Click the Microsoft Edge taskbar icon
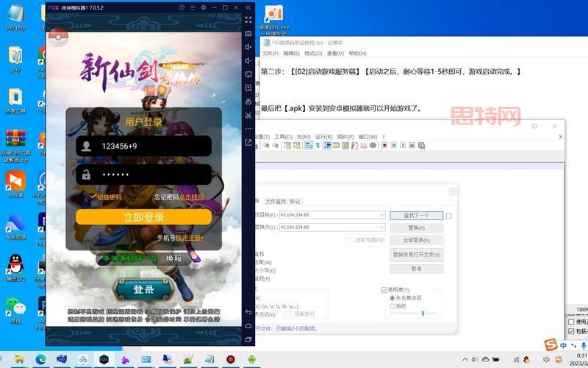 pos(41,359)
